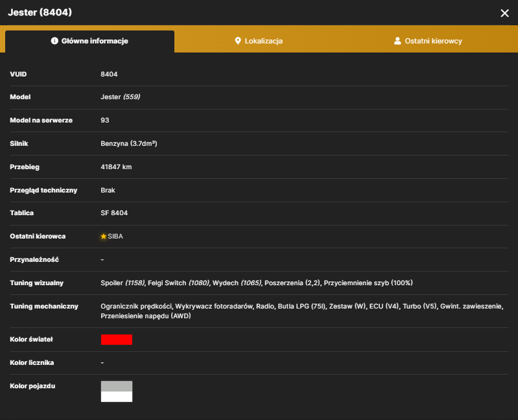Click the Silnik row label

19,144
